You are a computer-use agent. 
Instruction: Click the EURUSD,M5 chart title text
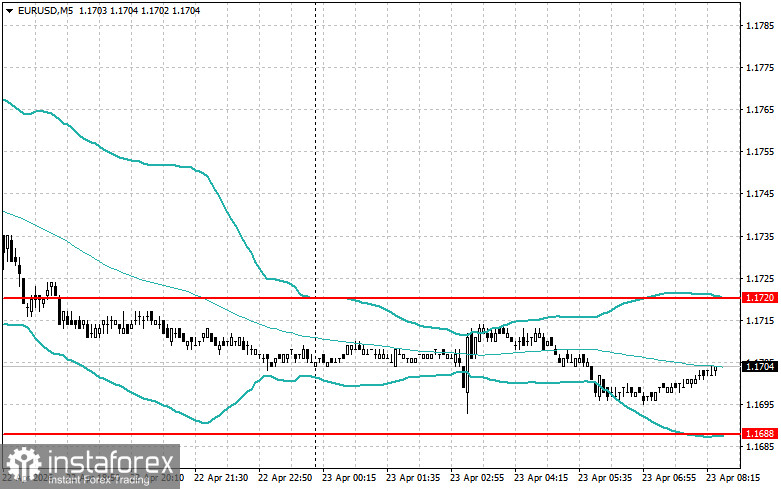45,10
